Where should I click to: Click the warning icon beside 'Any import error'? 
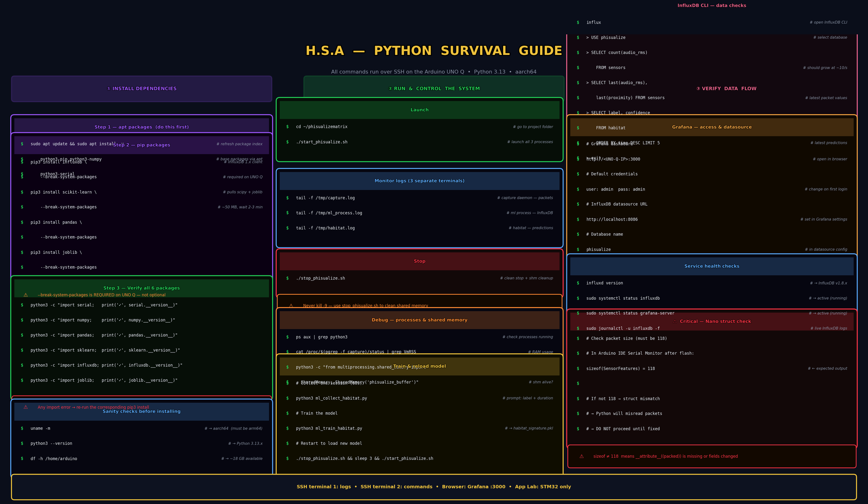pyautogui.click(x=26, y=407)
